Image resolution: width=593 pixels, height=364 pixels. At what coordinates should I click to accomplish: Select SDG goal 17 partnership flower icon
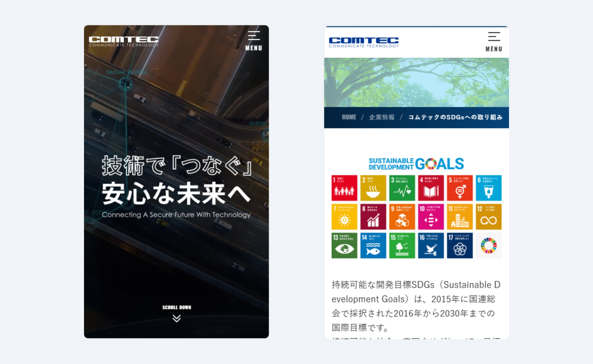coord(460,245)
